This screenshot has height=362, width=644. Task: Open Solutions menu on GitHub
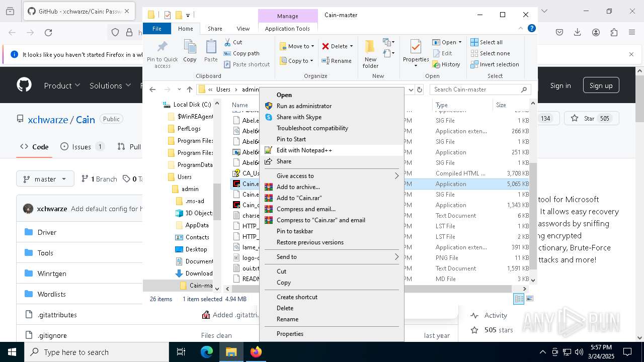(110, 85)
